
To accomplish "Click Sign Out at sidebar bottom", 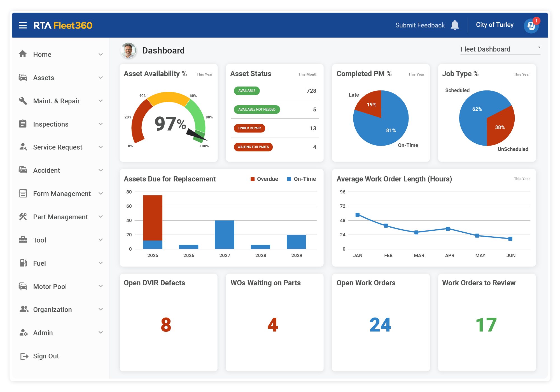I will click(x=46, y=356).
